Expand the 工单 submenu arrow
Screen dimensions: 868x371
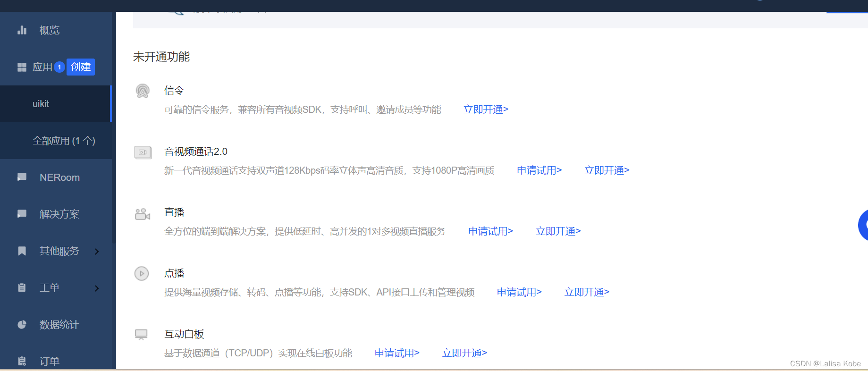tap(97, 288)
